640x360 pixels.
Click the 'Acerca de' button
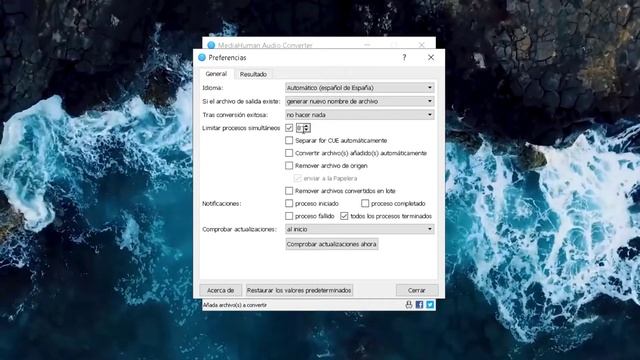[x=220, y=290]
